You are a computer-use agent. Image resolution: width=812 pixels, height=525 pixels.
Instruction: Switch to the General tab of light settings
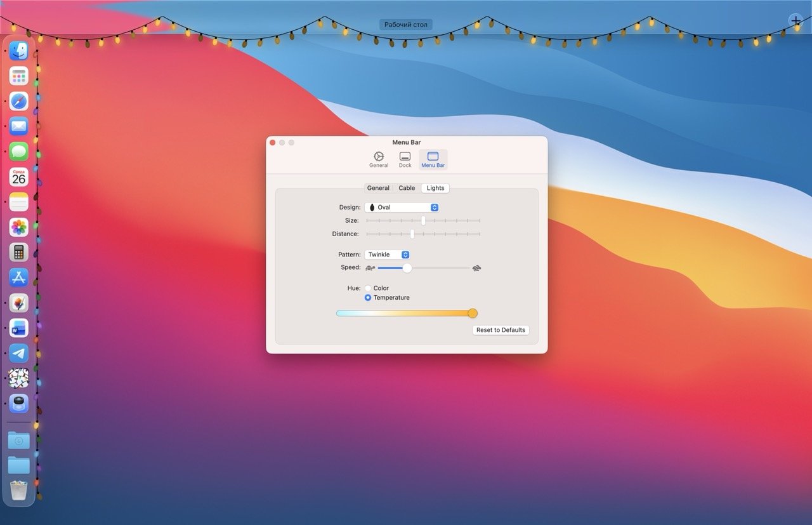[378, 188]
